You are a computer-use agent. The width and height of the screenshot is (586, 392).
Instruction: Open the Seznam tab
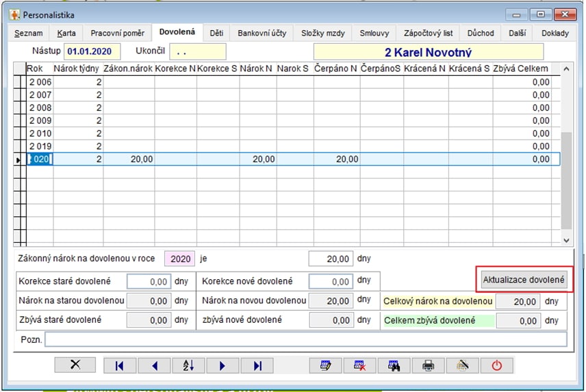click(x=28, y=34)
